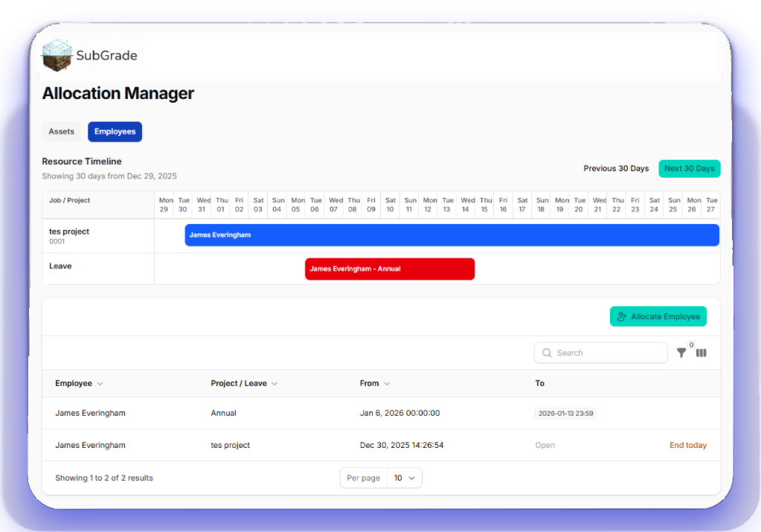Select red James Everingham Annual leave bar
Viewport: 761px width, 532px height.
coord(389,269)
